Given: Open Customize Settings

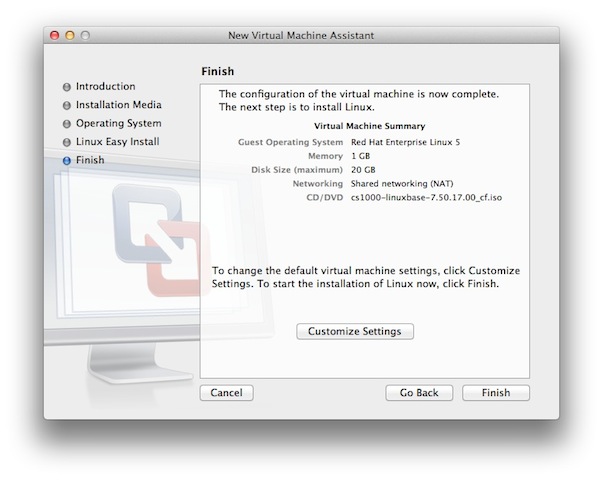Looking at the screenshot, I should [355, 331].
